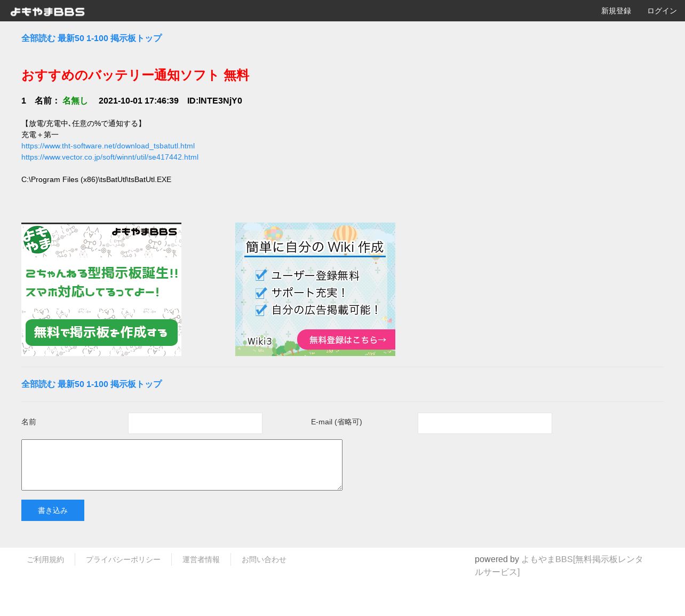
Task: Click the red thread title おすすめのバッテリー通知ソフト 無料
Action: coord(136,75)
